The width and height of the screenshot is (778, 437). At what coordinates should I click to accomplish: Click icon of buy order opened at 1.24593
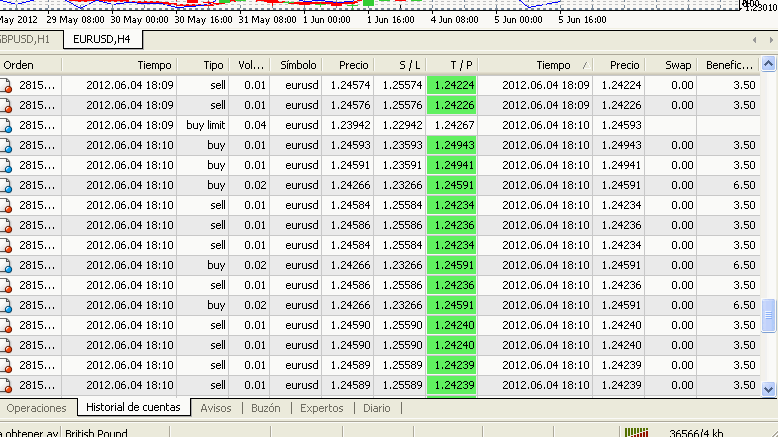(6, 145)
